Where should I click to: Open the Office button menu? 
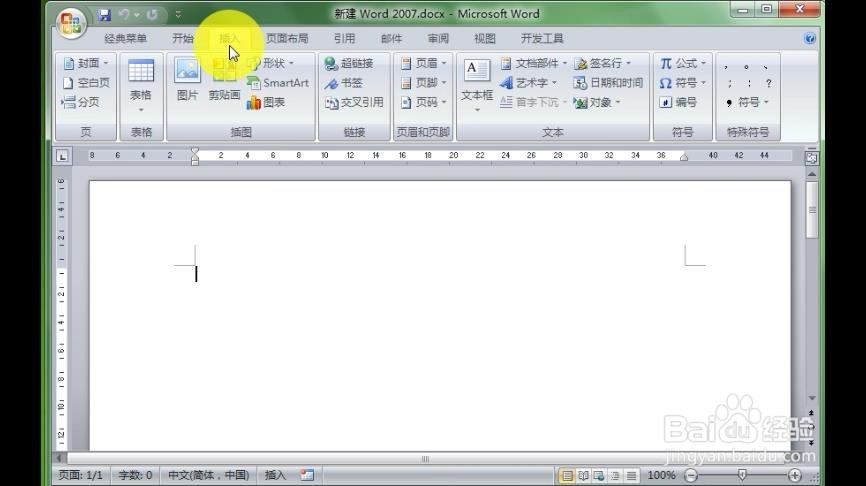click(71, 23)
